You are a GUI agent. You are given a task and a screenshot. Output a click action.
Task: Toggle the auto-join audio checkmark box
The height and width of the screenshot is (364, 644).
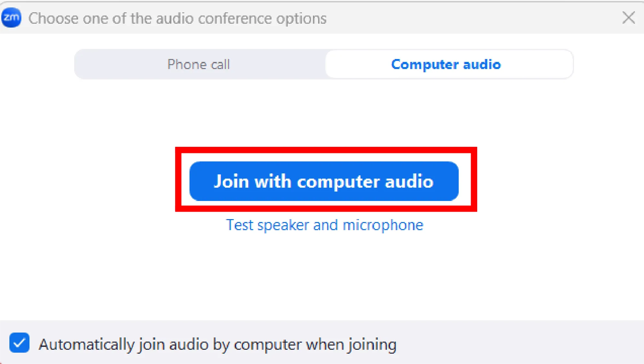[19, 343]
